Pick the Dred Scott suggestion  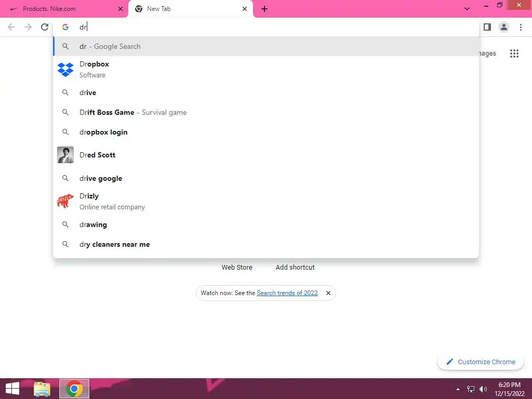coord(266,155)
